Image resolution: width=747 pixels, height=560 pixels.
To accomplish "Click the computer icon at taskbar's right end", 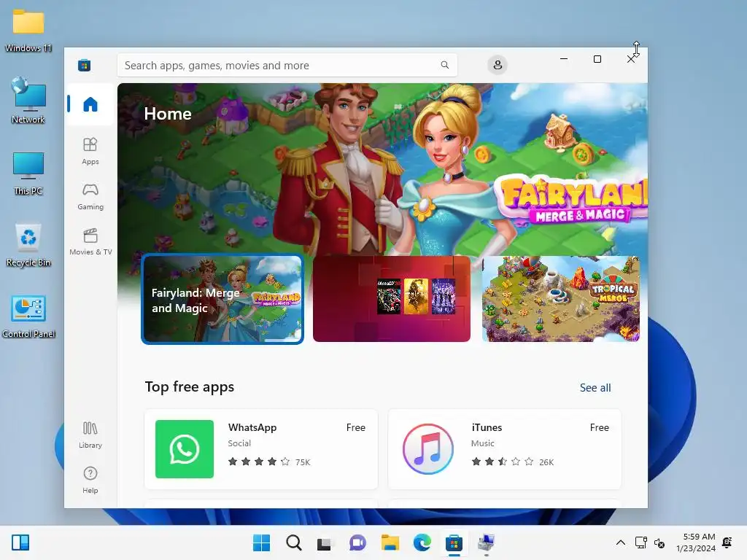I will [x=487, y=542].
